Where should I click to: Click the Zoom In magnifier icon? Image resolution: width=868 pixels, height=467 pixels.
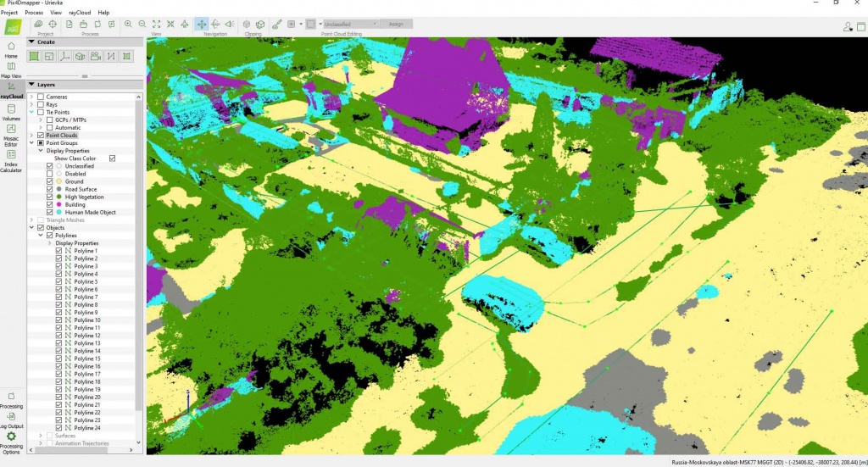click(x=127, y=25)
